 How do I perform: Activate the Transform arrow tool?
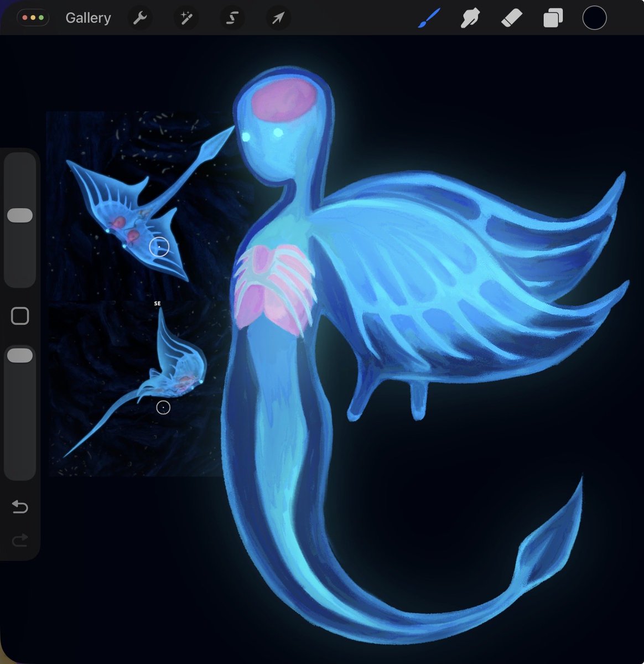[x=278, y=18]
